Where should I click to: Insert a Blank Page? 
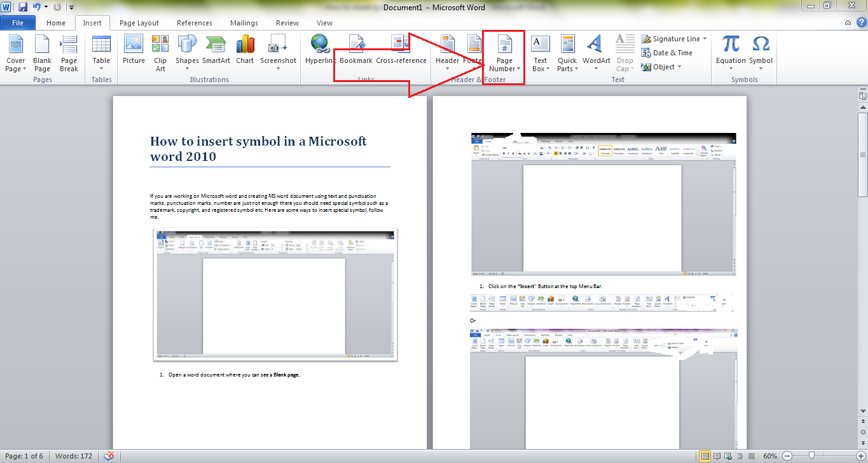(x=42, y=52)
